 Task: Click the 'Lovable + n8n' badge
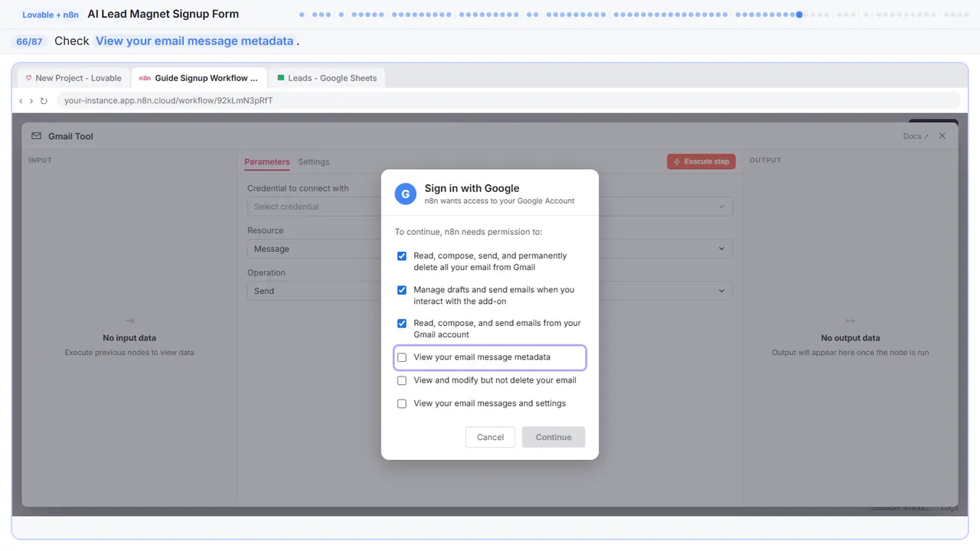click(x=51, y=15)
